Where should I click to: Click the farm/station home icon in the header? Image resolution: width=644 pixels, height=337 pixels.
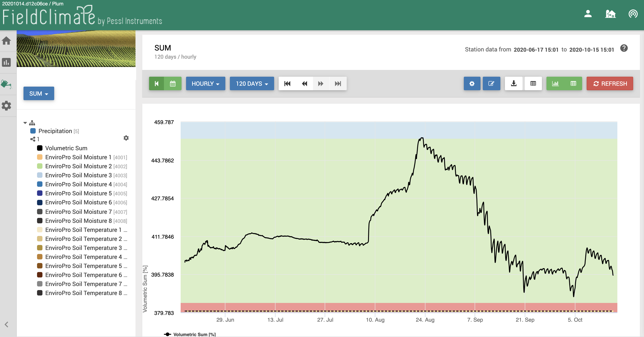pyautogui.click(x=610, y=14)
